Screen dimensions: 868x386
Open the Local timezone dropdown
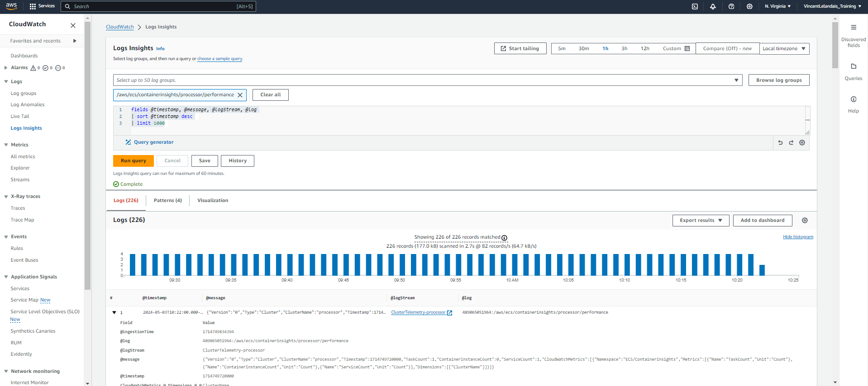(x=784, y=48)
